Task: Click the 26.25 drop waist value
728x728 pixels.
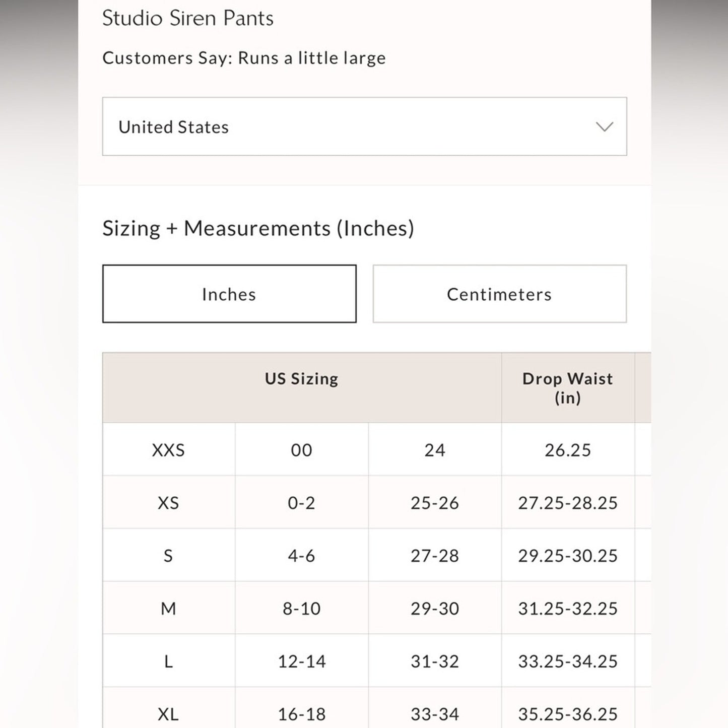Action: 568,450
